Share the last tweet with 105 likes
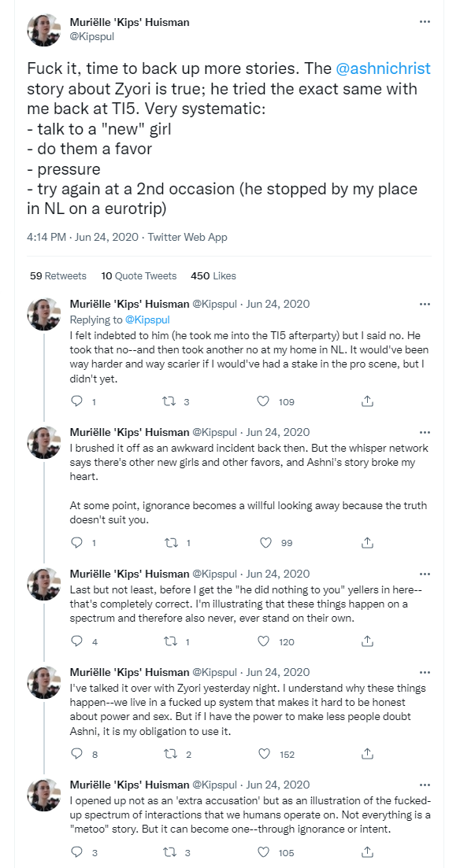Screen dimensions: 460x868 366,852
